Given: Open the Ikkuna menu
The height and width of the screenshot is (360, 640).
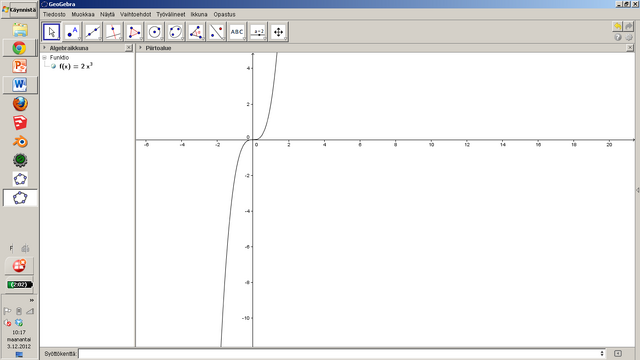Looking at the screenshot, I should [199, 14].
